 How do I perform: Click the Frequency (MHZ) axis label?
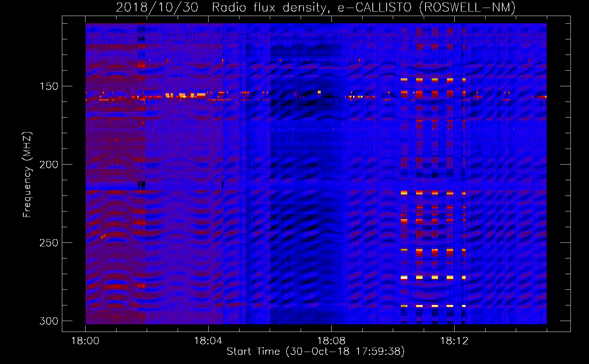(27, 175)
